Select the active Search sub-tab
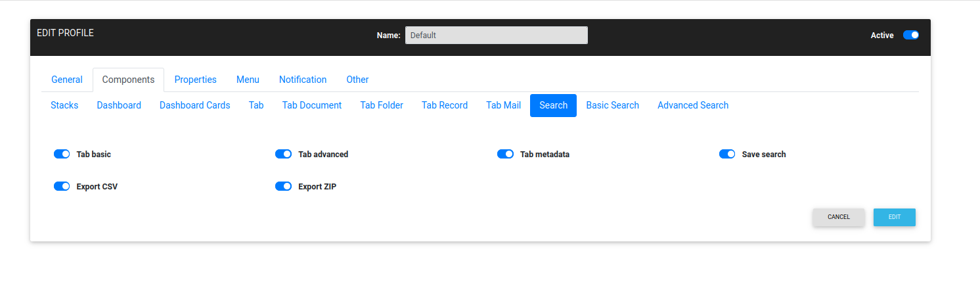The height and width of the screenshot is (294, 980). pyautogui.click(x=553, y=105)
